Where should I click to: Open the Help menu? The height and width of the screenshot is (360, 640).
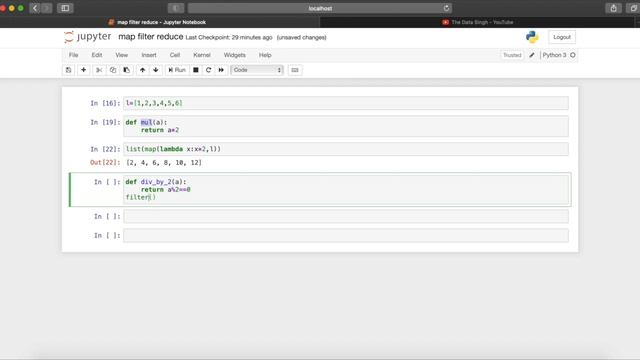[265, 55]
